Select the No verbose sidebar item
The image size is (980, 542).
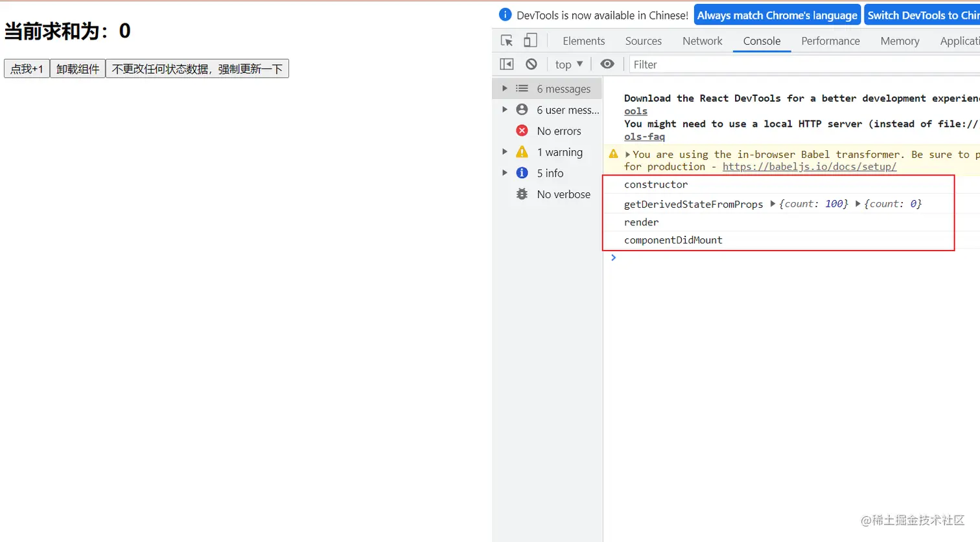[x=547, y=194]
